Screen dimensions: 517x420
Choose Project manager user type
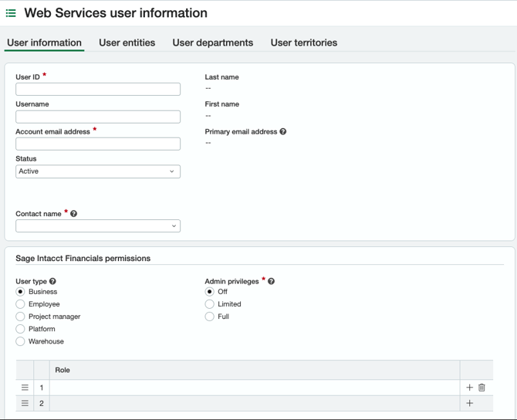[21, 317]
